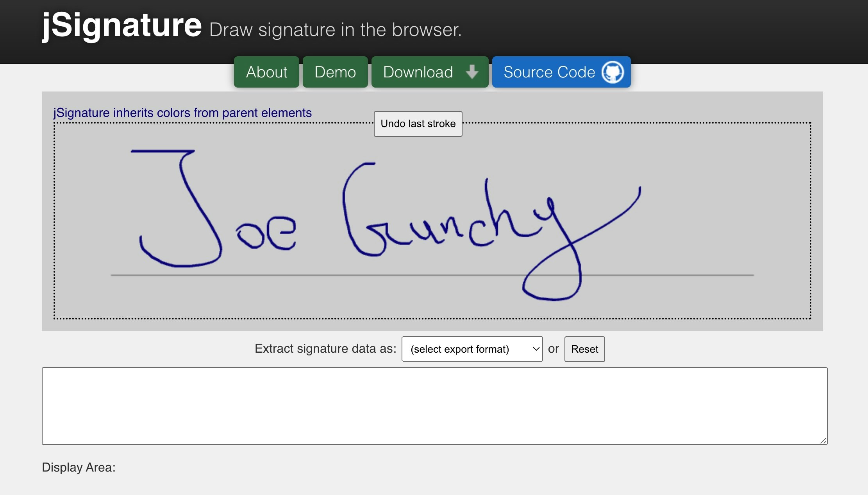Open the Download menu button
Screen dimensions: 868x495
pos(430,72)
